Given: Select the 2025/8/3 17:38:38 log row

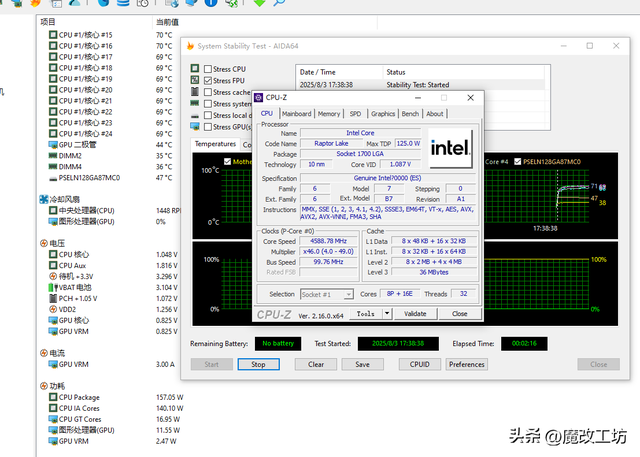Looking at the screenshot, I should click(420, 85).
